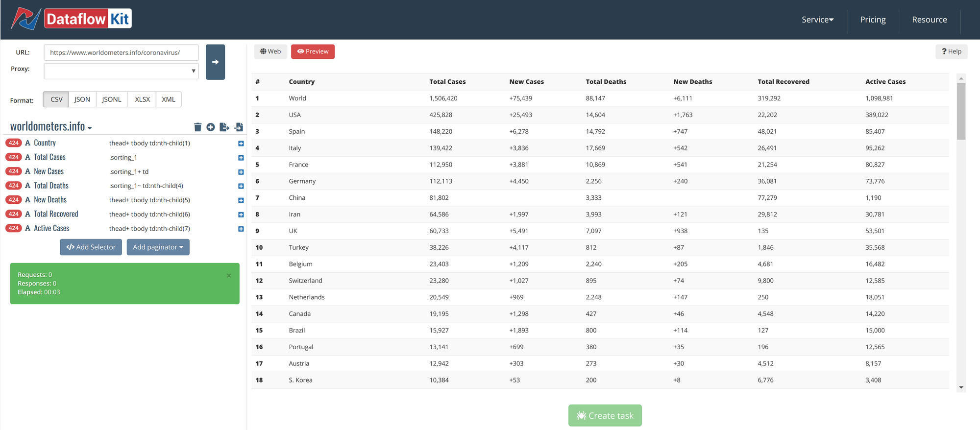Click the import file icon at far right

pyautogui.click(x=239, y=127)
